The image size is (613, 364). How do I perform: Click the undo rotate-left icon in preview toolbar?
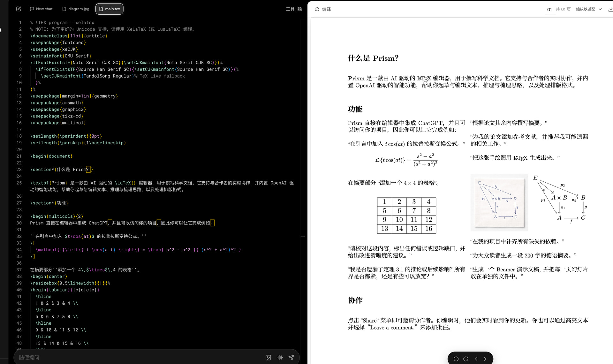pyautogui.click(x=456, y=359)
